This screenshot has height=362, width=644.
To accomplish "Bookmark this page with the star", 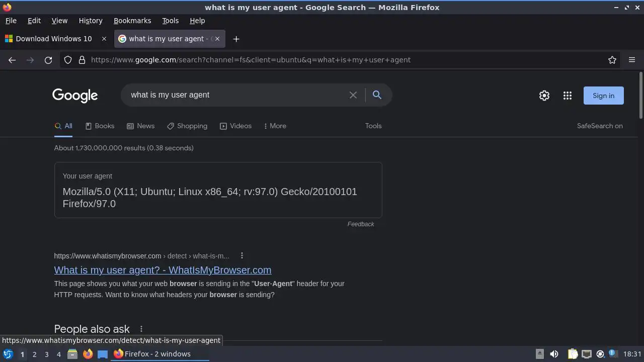I will point(612,60).
